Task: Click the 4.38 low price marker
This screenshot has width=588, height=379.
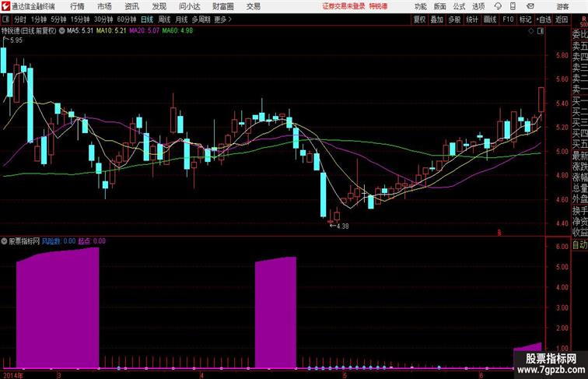Action: tap(342, 226)
